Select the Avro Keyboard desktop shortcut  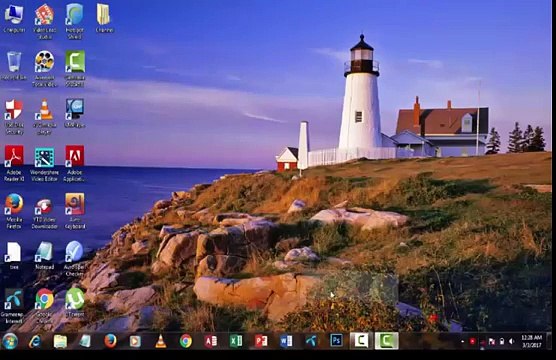pos(75,211)
